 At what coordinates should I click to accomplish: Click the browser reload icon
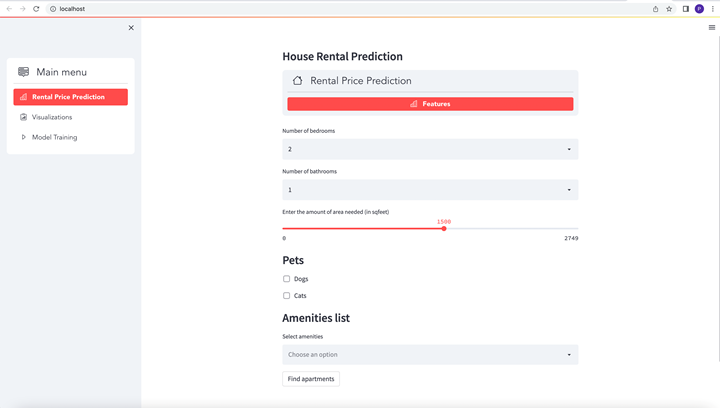click(x=36, y=8)
